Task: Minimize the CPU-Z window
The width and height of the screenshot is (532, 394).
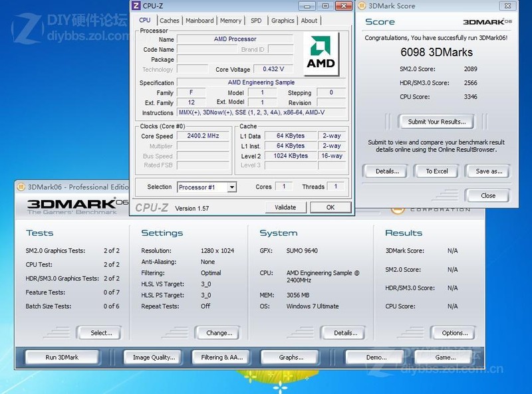Action: (307, 6)
